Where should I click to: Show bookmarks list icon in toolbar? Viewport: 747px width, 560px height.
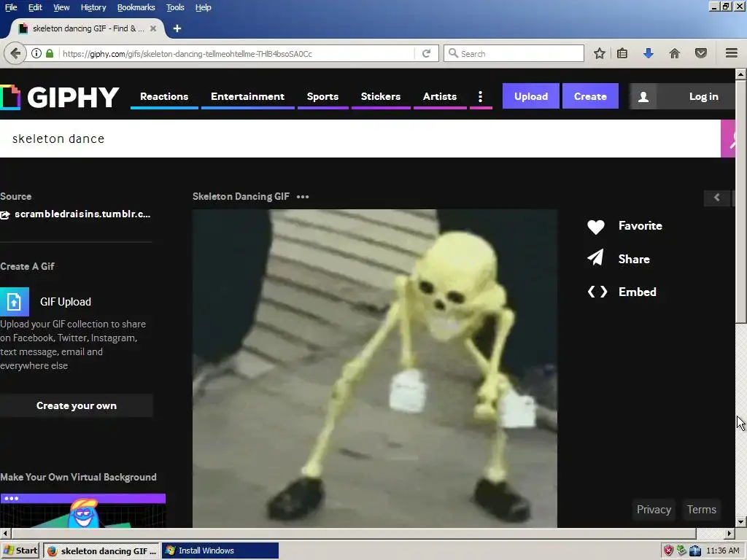click(622, 53)
